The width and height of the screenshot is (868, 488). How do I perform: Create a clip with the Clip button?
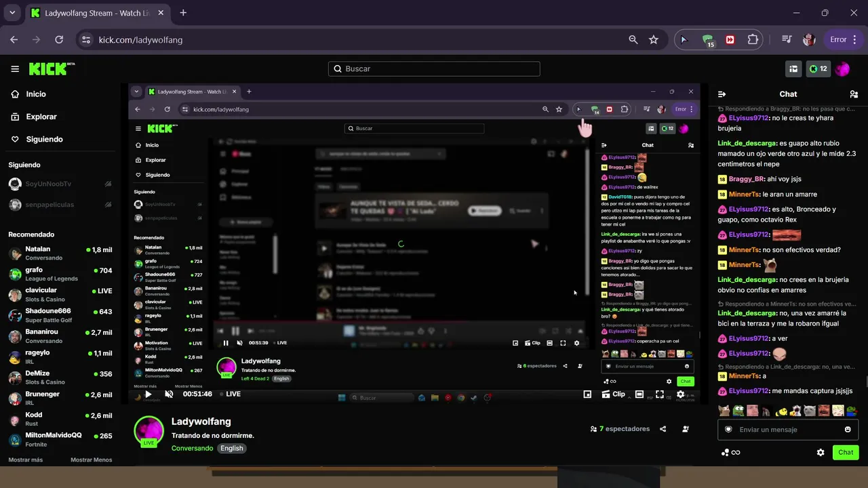coord(614,394)
